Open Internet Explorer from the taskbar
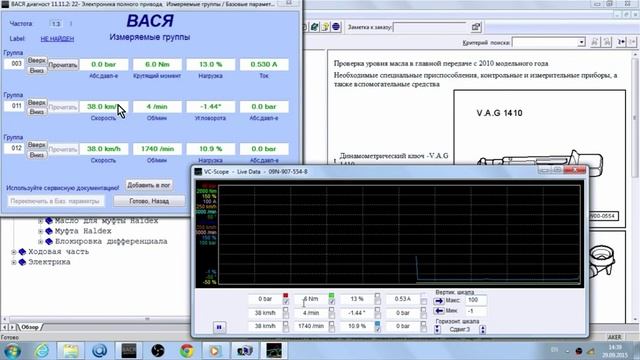Viewport: 640px width, 360px height. click(x=42, y=351)
